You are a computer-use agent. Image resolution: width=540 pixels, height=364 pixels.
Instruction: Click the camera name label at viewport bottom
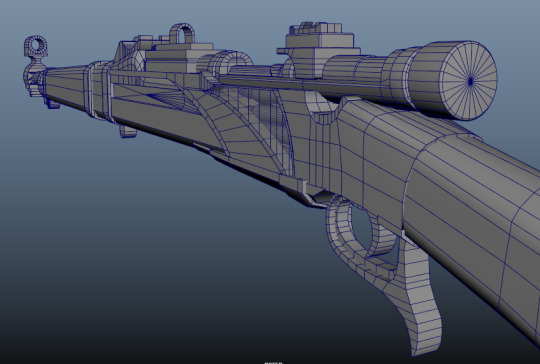pos(273,363)
